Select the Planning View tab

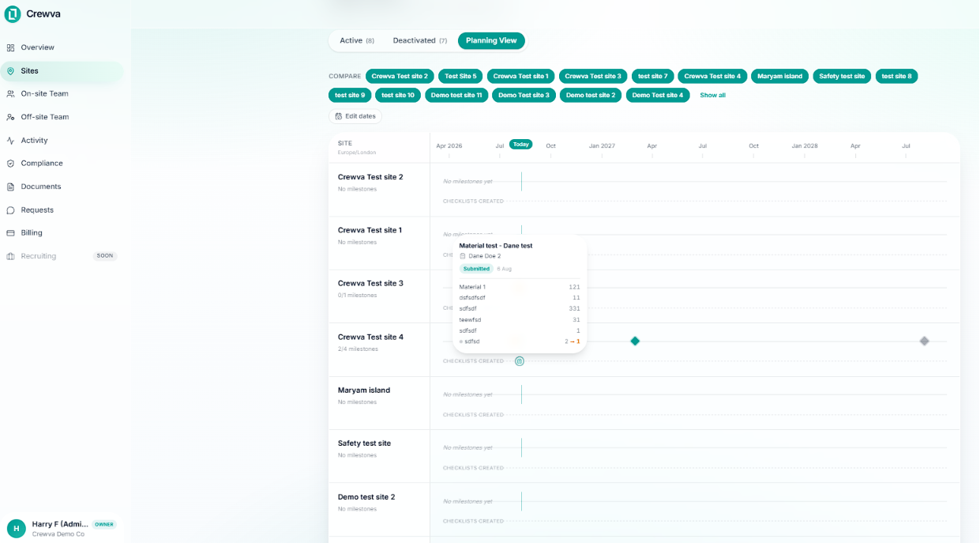pos(491,40)
